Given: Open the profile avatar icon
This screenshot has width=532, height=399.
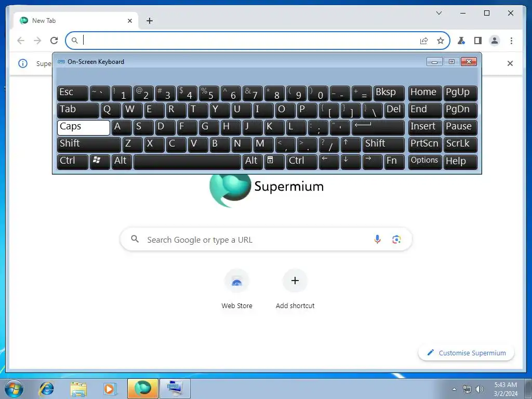Looking at the screenshot, I should pyautogui.click(x=495, y=41).
